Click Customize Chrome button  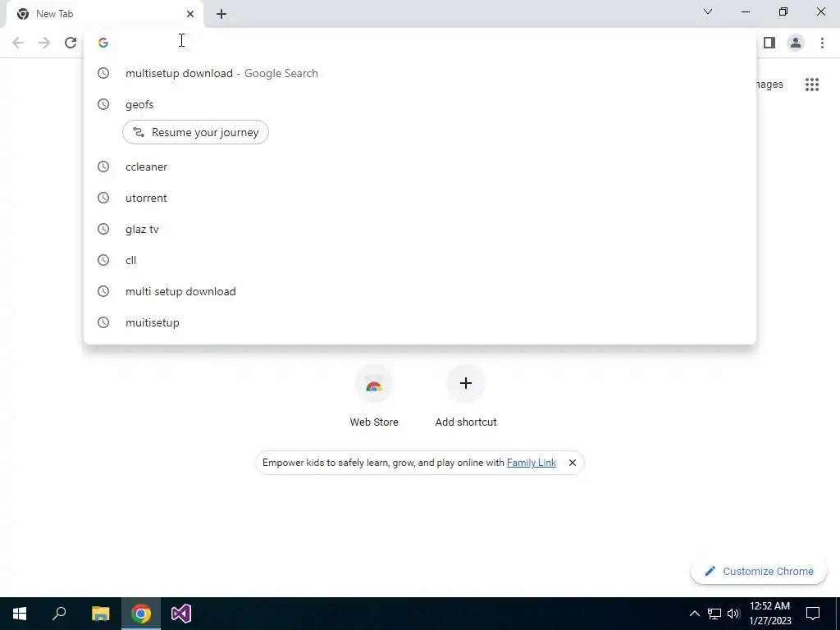(759, 571)
